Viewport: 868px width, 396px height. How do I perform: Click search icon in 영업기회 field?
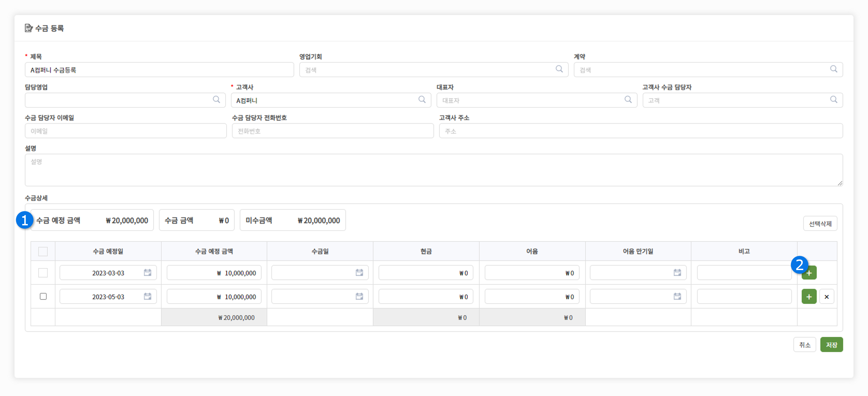click(x=559, y=70)
